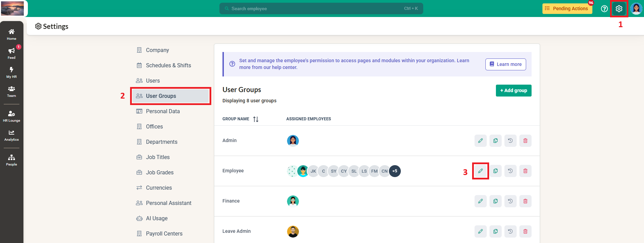The height and width of the screenshot is (243, 644).
Task: Sort by Group Name column
Action: tap(256, 119)
